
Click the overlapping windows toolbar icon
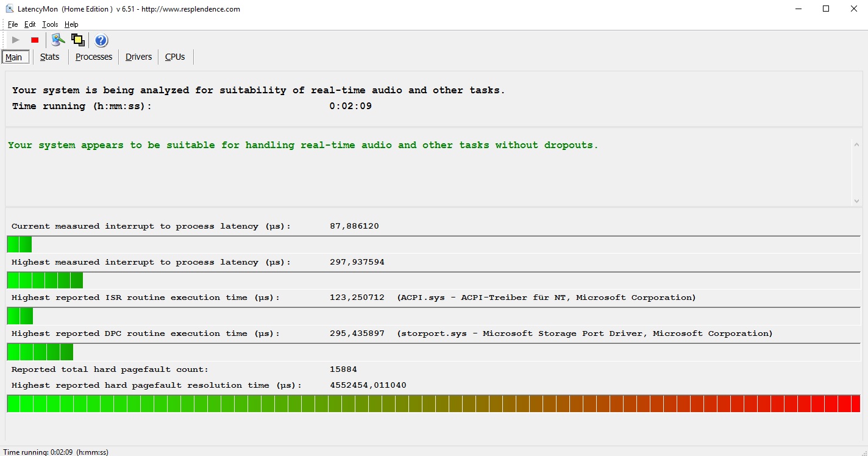point(78,40)
